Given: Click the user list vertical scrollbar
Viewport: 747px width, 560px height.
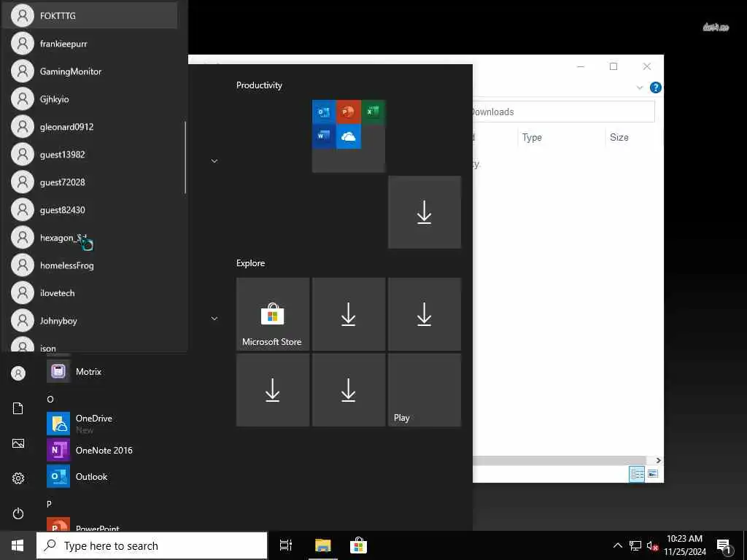Looking at the screenshot, I should click(185, 157).
